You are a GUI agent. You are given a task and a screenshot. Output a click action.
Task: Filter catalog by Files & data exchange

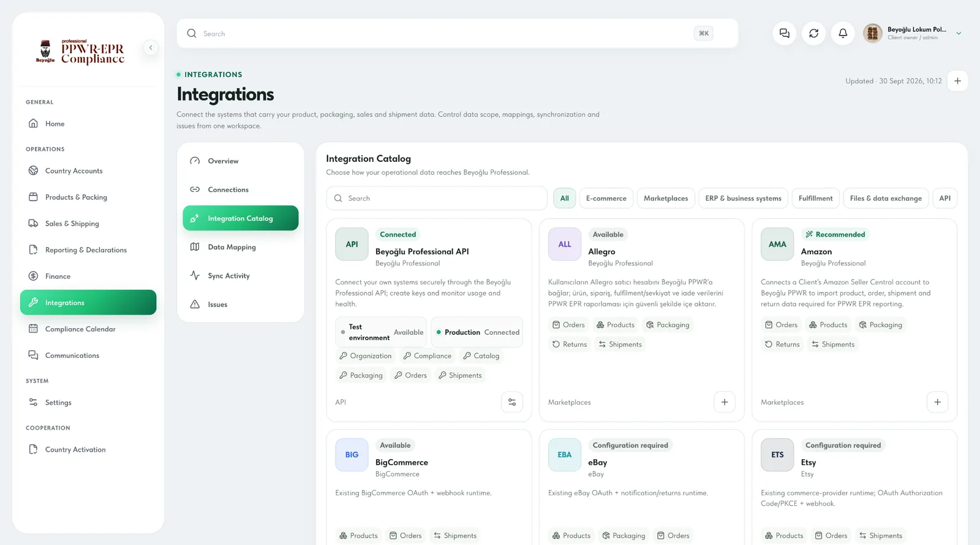886,199
